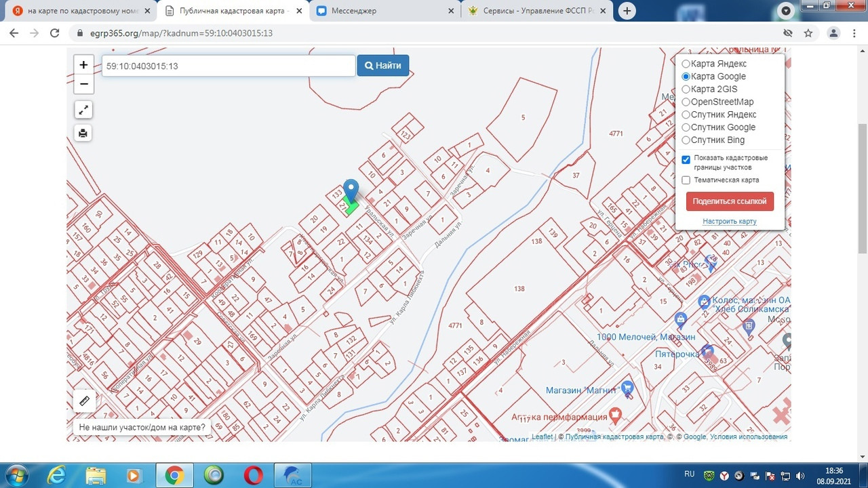868x488 pixels.
Task: Click the cadastral number search field
Action: coord(229,66)
